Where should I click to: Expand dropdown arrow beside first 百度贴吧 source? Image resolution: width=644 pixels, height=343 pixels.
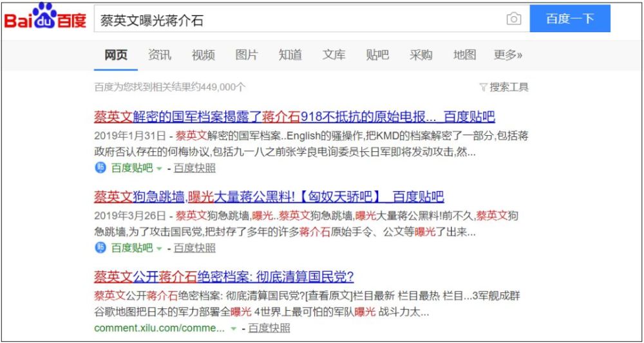pyautogui.click(x=159, y=169)
